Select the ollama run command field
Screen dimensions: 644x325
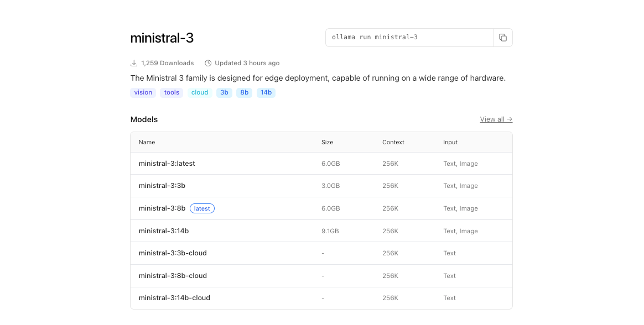click(x=409, y=38)
